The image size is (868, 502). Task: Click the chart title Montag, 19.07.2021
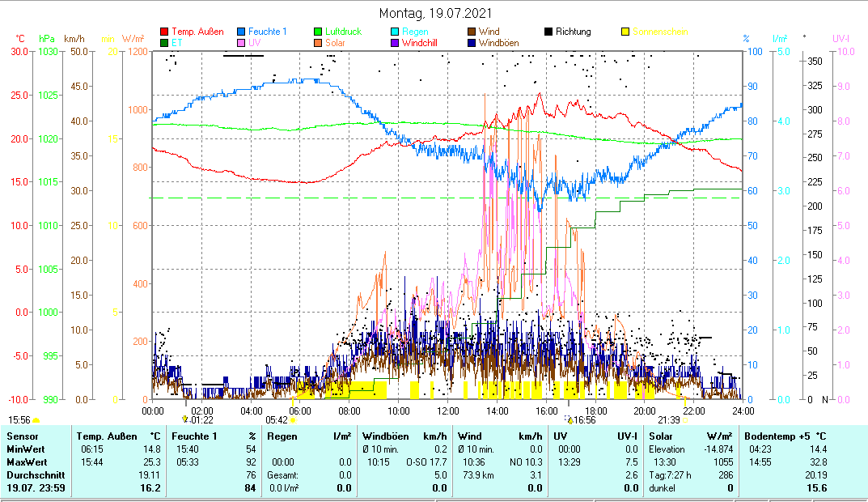click(434, 14)
